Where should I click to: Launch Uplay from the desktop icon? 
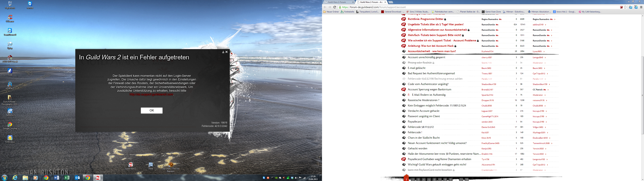click(10, 45)
